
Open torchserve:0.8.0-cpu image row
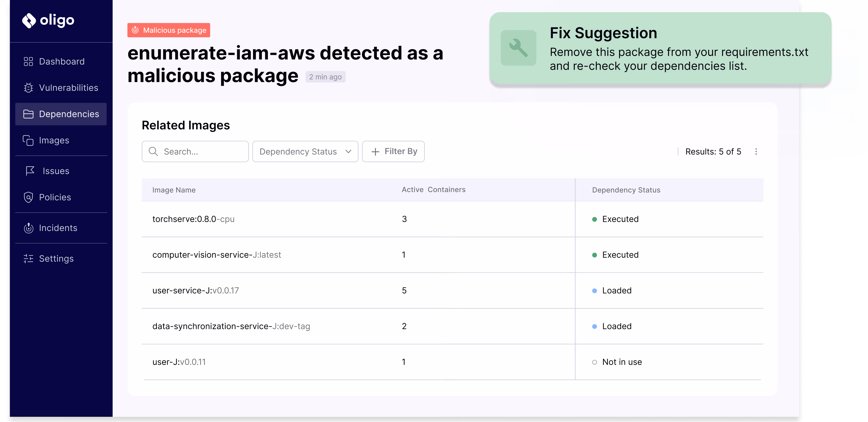(452, 219)
